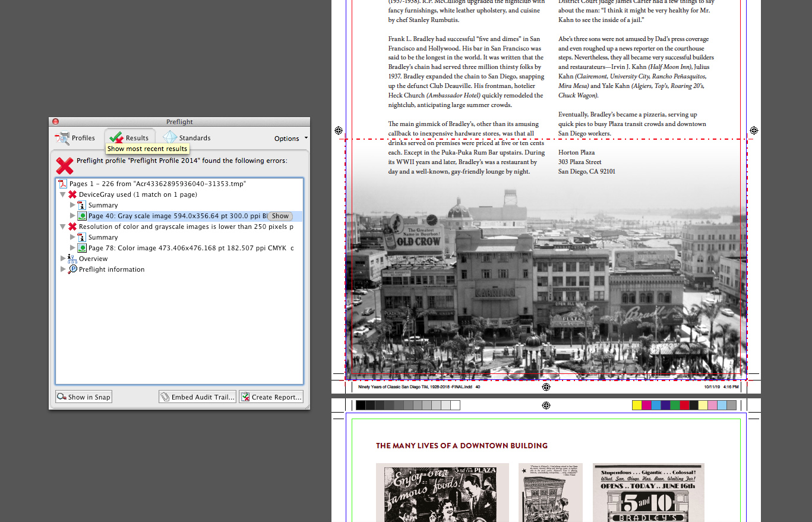Viewport: 812px width, 522px height.
Task: Collapse the DeviceGray used error group
Action: 63,194
